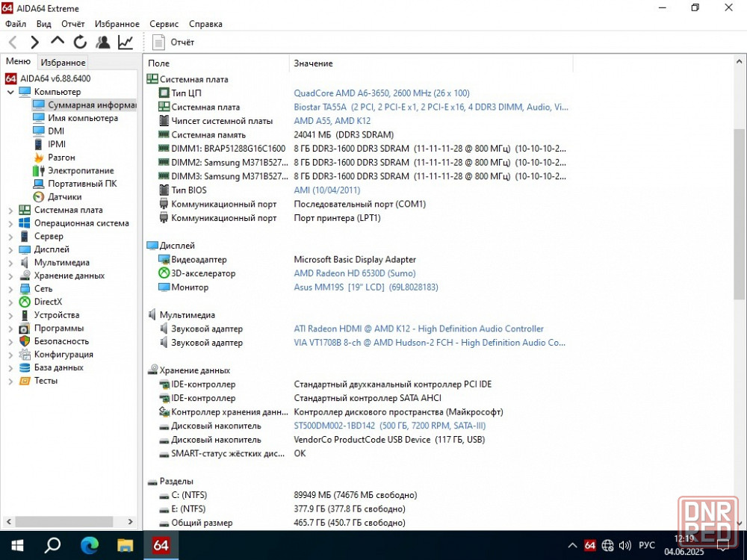This screenshot has height=560, width=747.
Task: Open the Asus MM19S monitor link
Action: (366, 287)
